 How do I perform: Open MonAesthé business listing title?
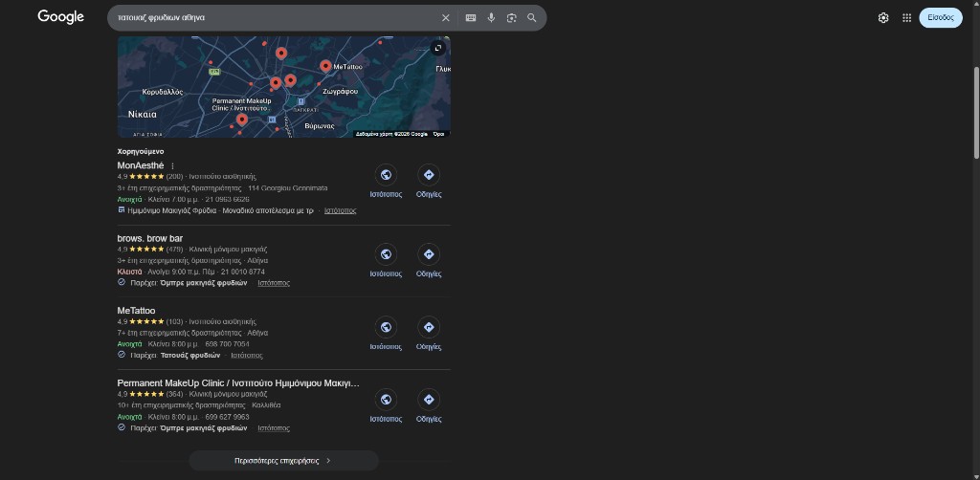[x=141, y=165]
